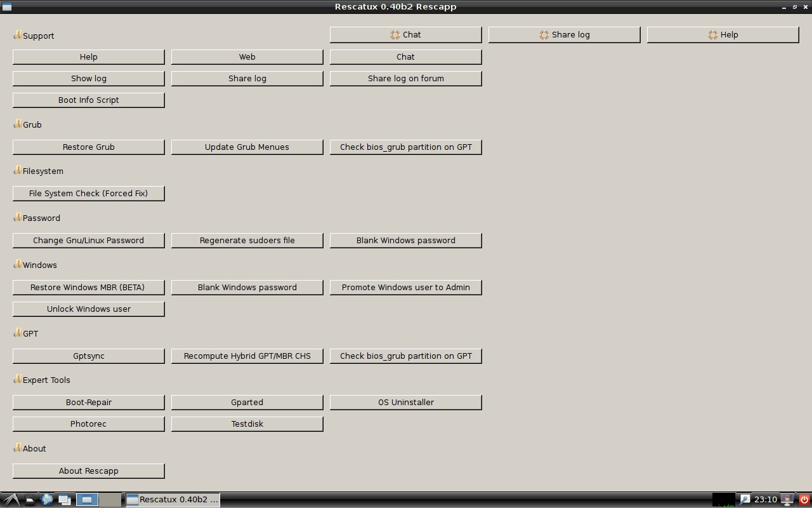Launch OS Uninstaller

405,403
